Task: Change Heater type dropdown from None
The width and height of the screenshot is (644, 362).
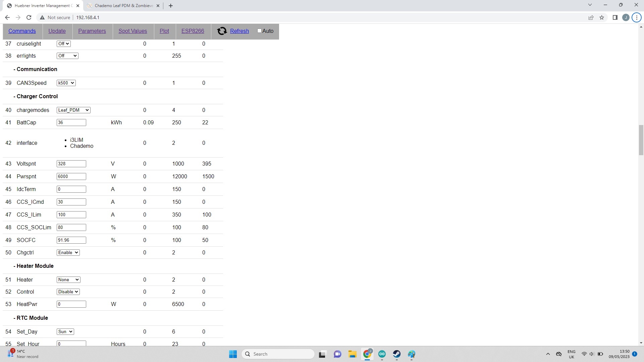Action: coord(68,280)
